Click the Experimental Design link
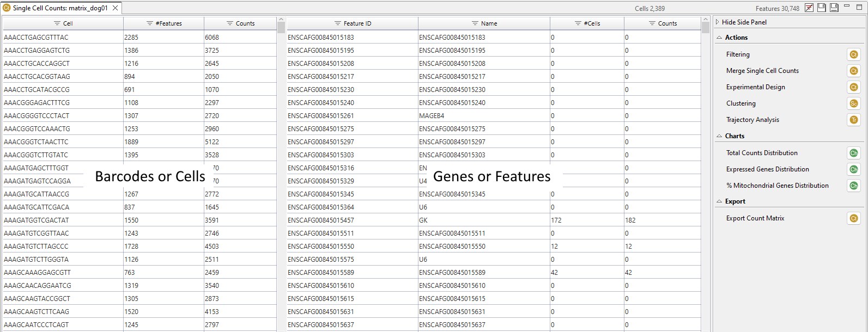 (x=755, y=87)
